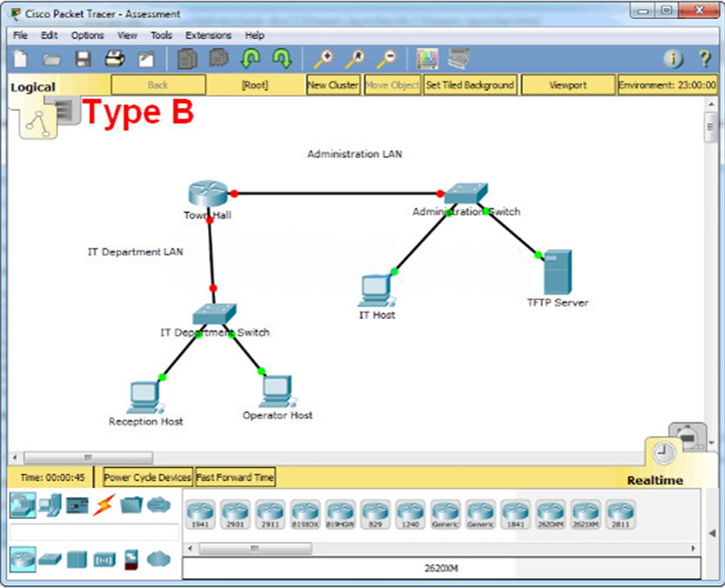This screenshot has width=725, height=588.
Task: Pick the 2901 router model
Action: click(x=236, y=515)
